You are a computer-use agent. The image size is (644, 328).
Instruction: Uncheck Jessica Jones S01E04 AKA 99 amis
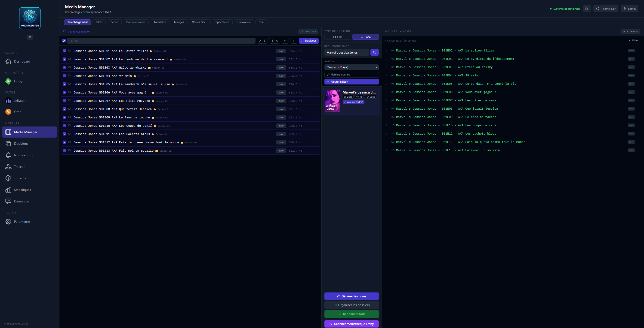pos(65,76)
